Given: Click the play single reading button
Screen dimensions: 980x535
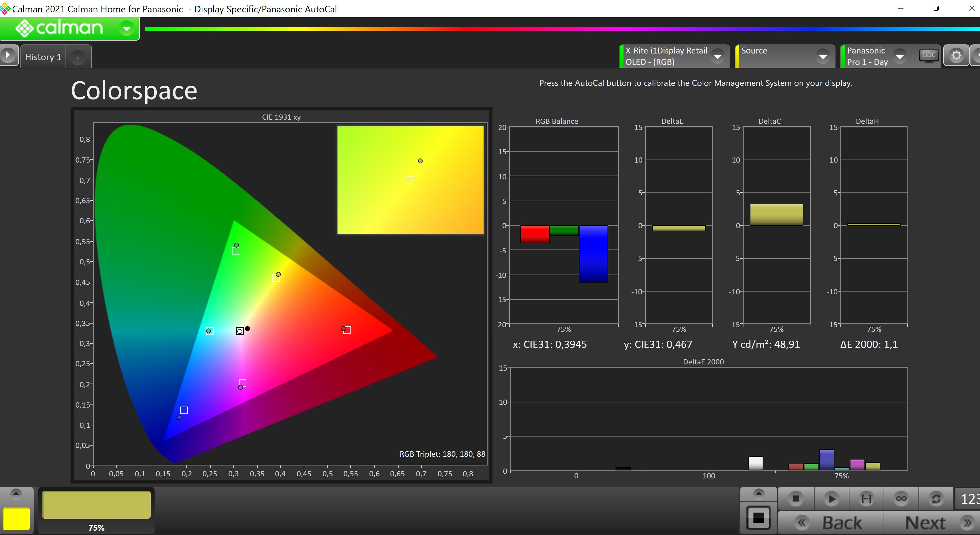Looking at the screenshot, I should pos(832,499).
